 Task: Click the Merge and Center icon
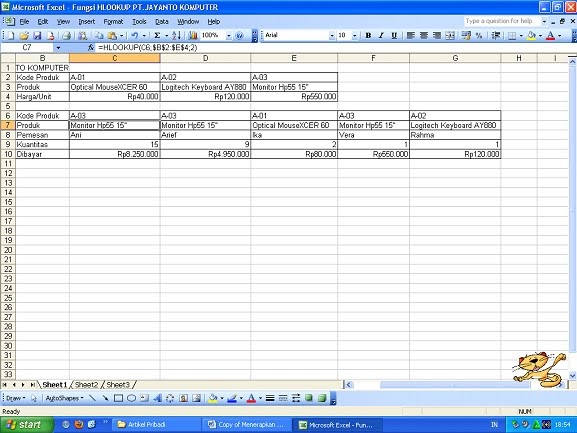click(x=450, y=36)
